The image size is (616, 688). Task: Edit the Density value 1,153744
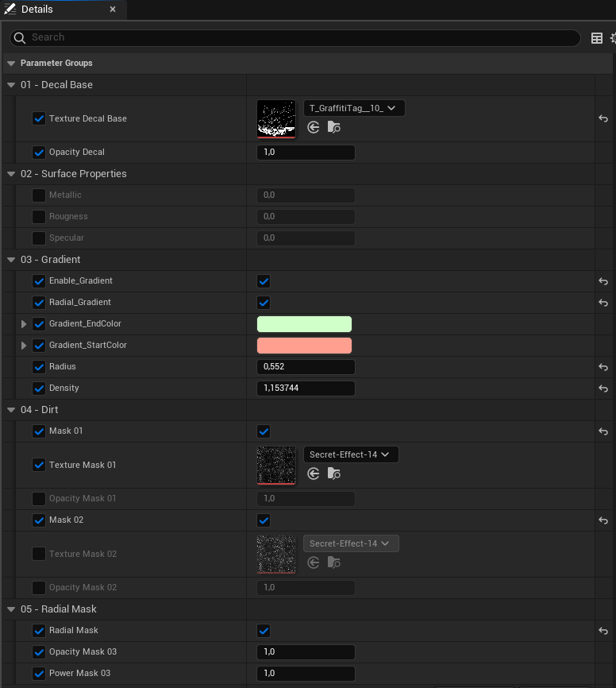point(306,388)
